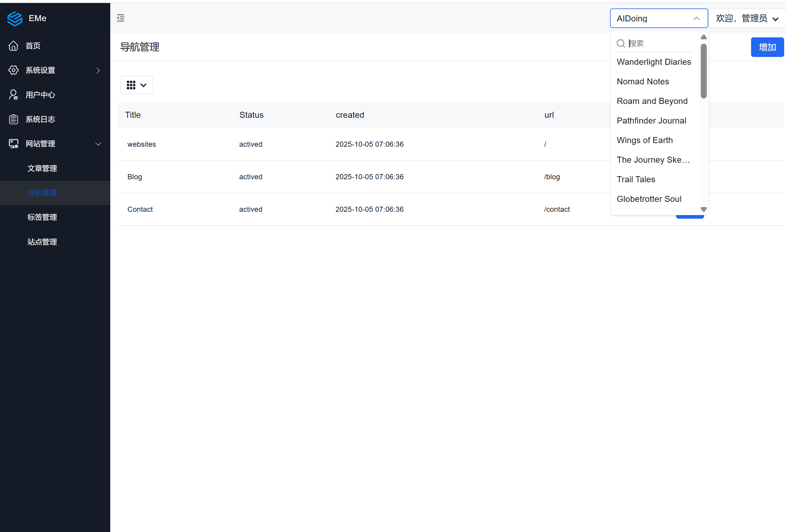The width and height of the screenshot is (786, 532).
Task: Collapse the sidebar with the menu-fold icon
Action: point(121,18)
